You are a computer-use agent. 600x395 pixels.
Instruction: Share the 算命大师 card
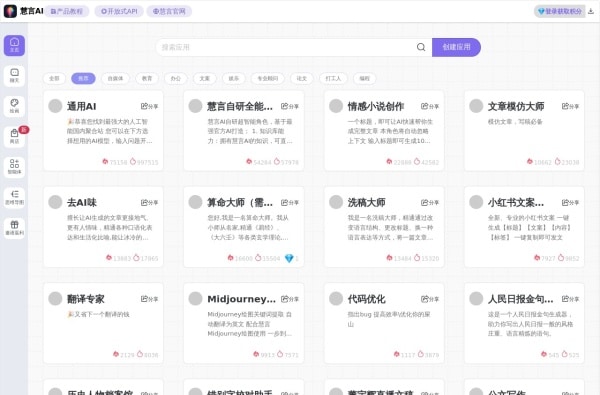(x=290, y=202)
